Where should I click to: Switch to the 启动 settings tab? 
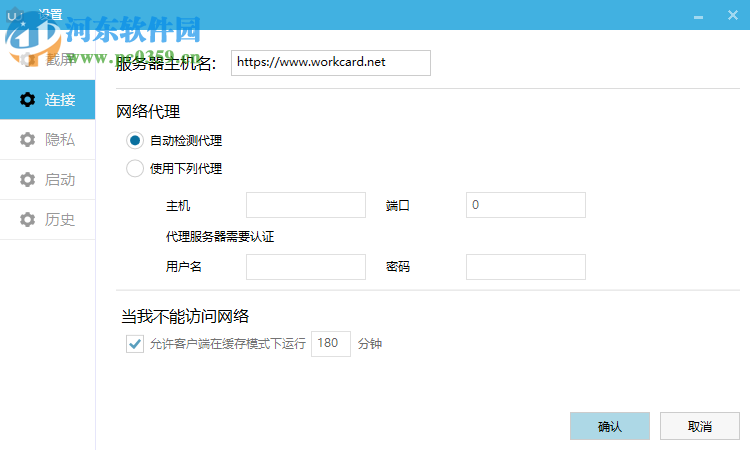[47, 180]
